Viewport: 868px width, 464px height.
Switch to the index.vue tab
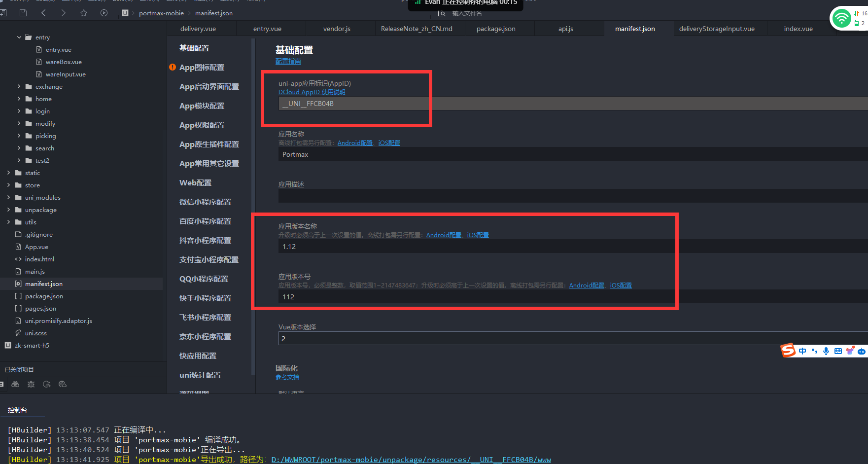tap(798, 29)
